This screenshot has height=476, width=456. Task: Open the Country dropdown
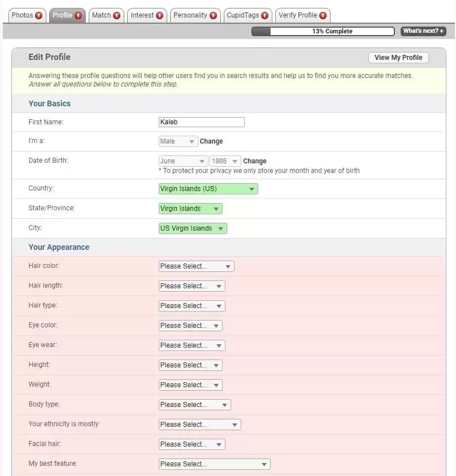(x=208, y=189)
